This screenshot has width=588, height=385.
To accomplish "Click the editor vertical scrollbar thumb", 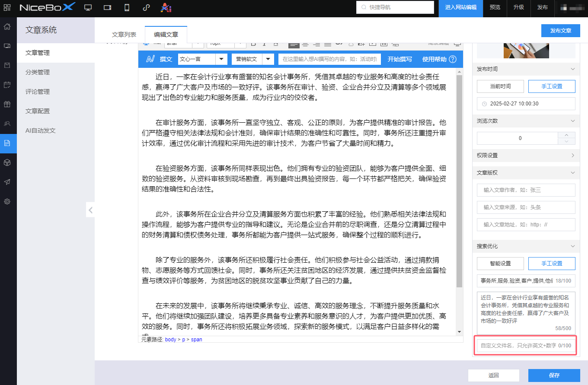I will [460, 182].
